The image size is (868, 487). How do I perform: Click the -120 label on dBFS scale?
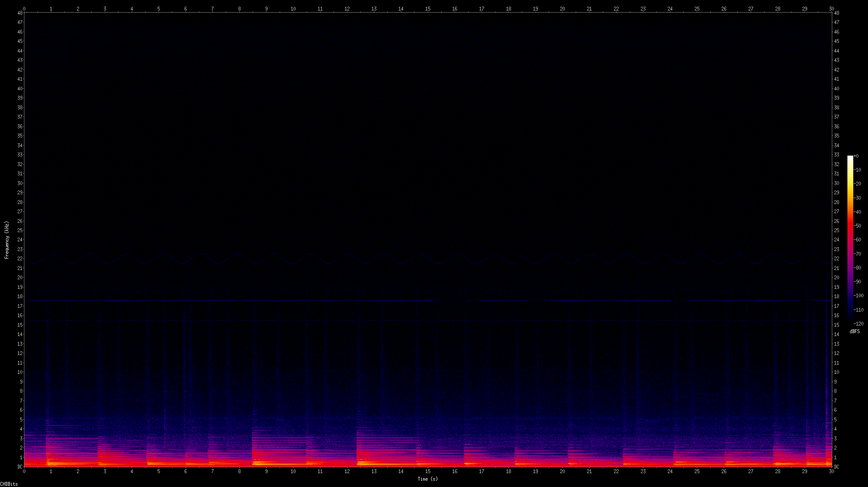[x=858, y=324]
